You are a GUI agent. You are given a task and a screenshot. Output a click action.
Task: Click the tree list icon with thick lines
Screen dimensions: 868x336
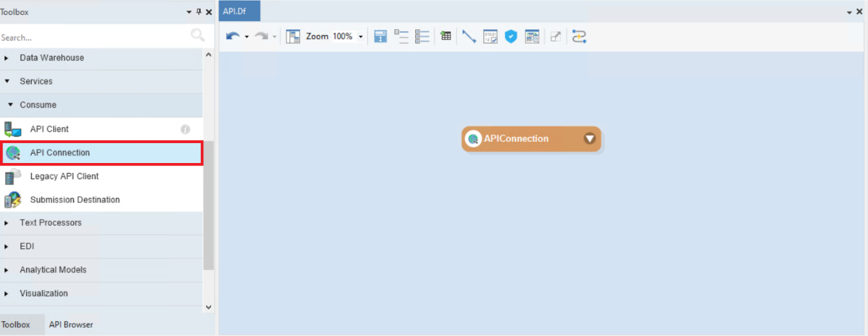click(x=422, y=37)
